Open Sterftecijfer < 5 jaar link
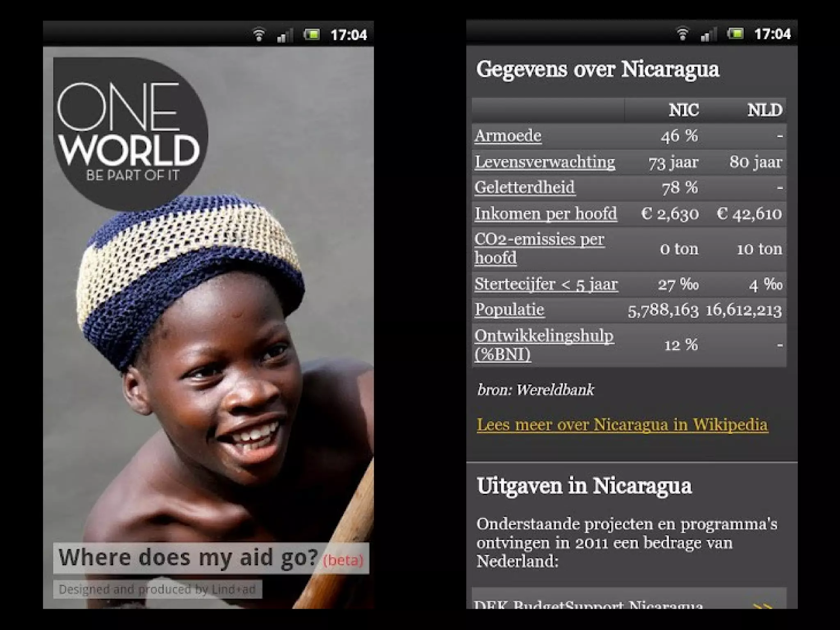Screen dimensions: 840x630 pos(546,284)
